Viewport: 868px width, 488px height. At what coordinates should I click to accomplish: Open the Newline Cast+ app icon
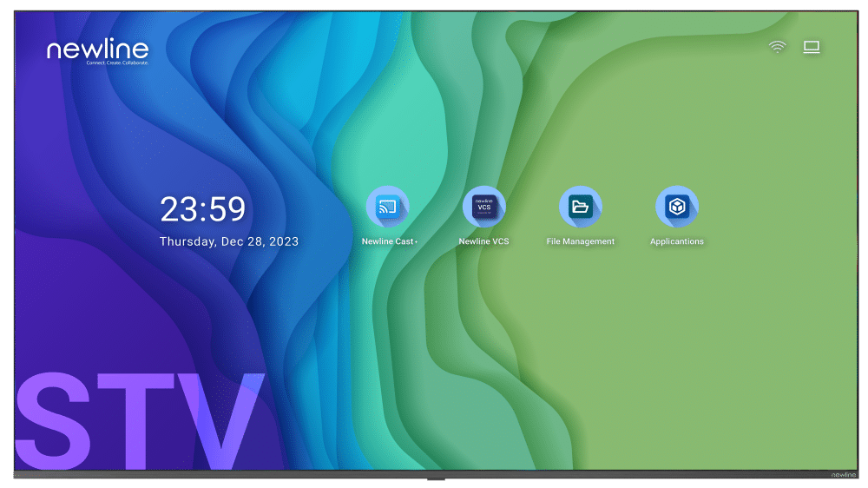click(x=387, y=208)
